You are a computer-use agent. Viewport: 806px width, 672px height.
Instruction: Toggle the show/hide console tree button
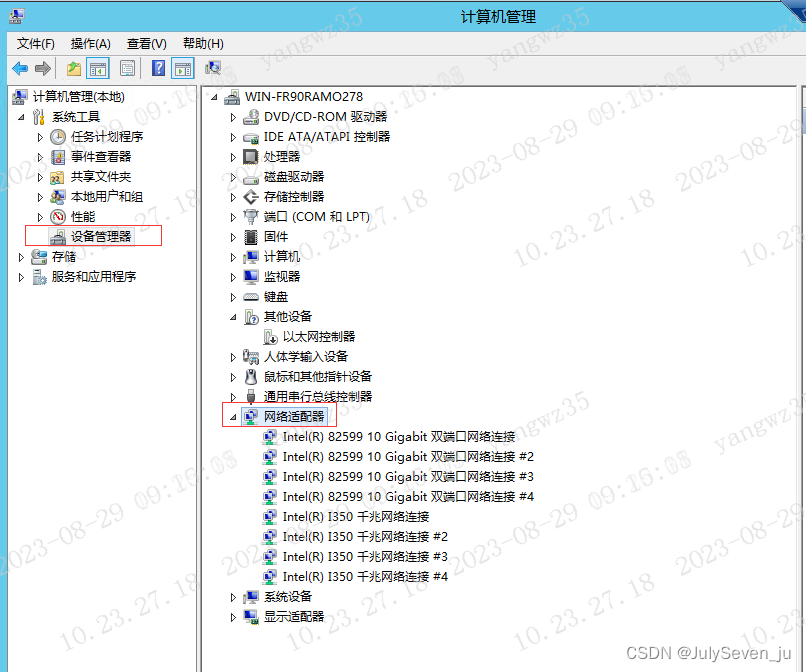[x=98, y=68]
